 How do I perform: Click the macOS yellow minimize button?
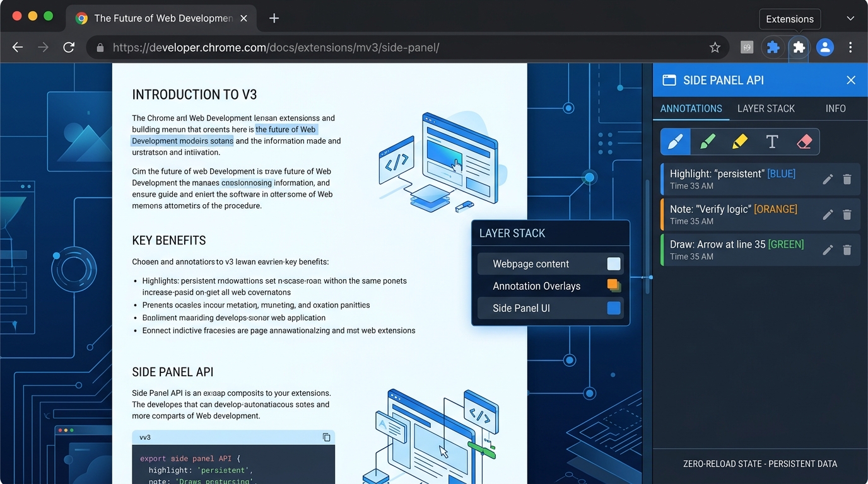click(x=32, y=16)
